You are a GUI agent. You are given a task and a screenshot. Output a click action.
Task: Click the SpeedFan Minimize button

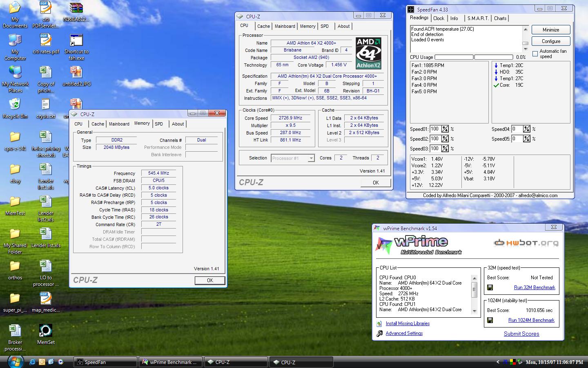pos(551,30)
